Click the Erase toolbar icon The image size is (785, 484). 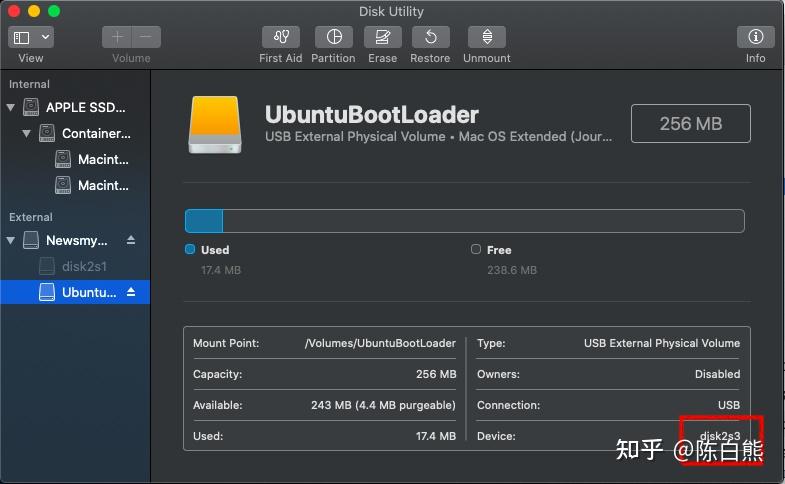tap(382, 37)
